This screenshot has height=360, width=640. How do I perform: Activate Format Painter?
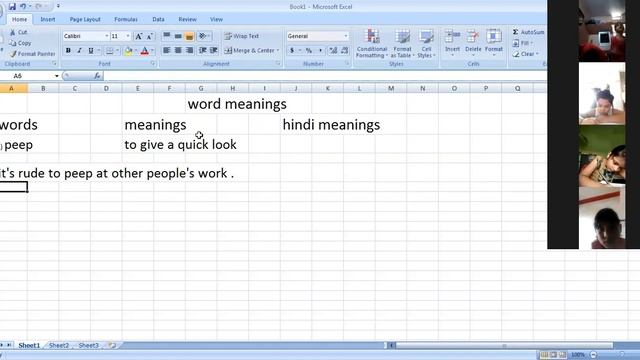click(x=33, y=54)
